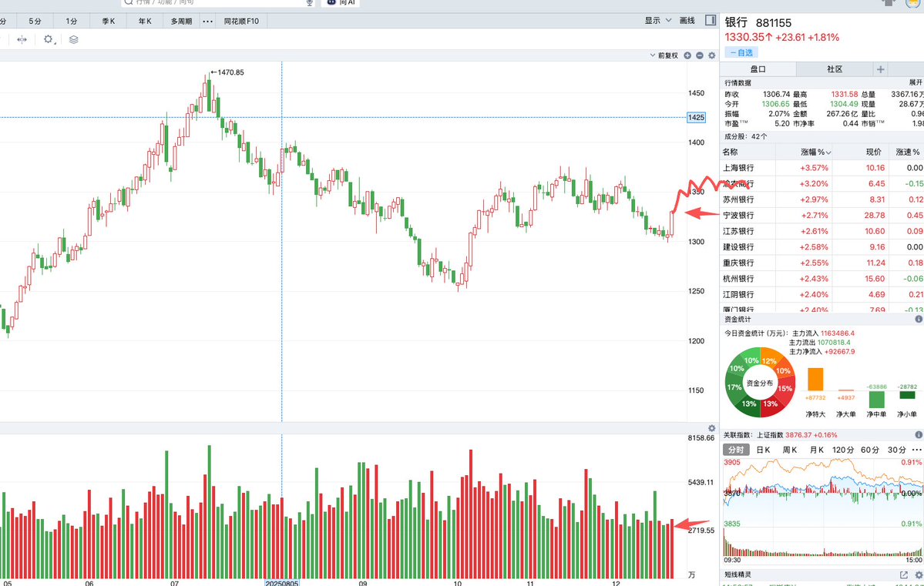Image resolution: width=924 pixels, height=586 pixels.
Task: Select 重庆银行 row
Action: click(822, 263)
